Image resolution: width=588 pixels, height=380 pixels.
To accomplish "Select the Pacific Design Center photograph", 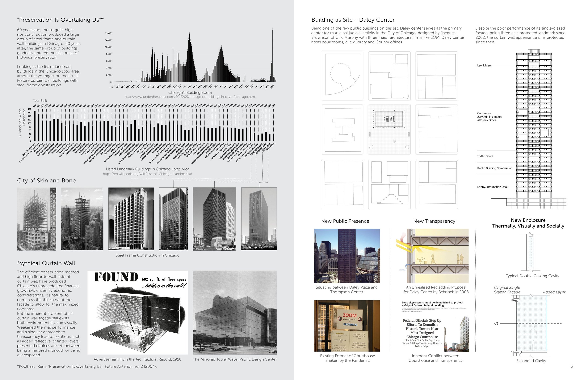I will point(234,312).
